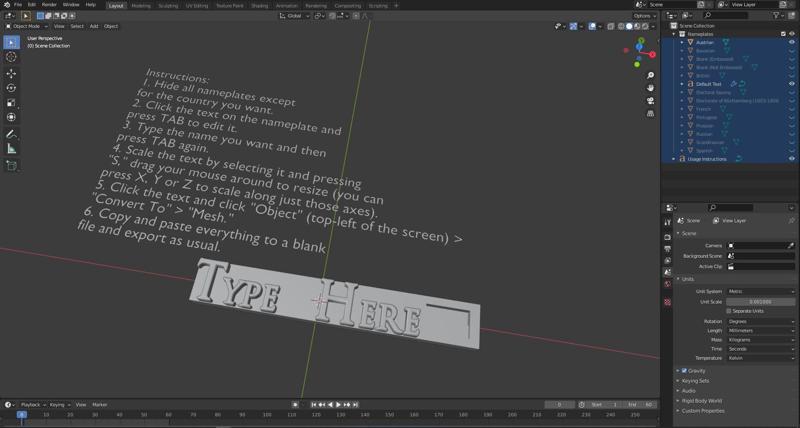Open the timeline Keying popover
Screen dimensions: 800x428
pyautogui.click(x=59, y=405)
